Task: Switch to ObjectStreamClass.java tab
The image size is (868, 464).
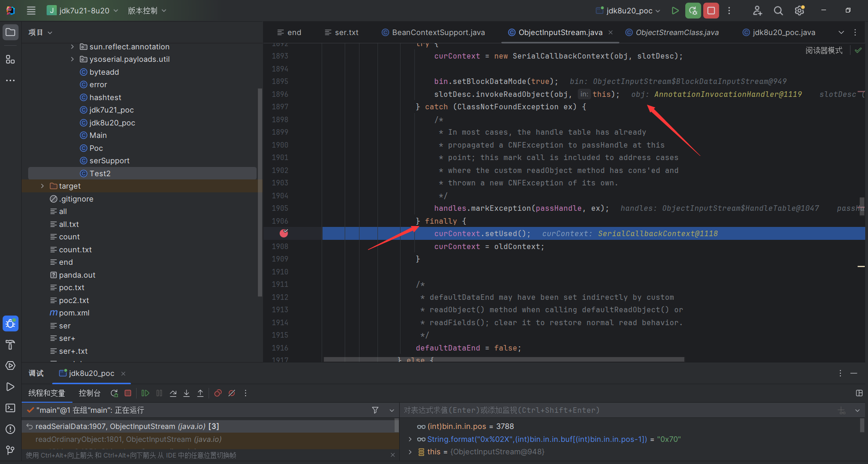Action: [672, 32]
